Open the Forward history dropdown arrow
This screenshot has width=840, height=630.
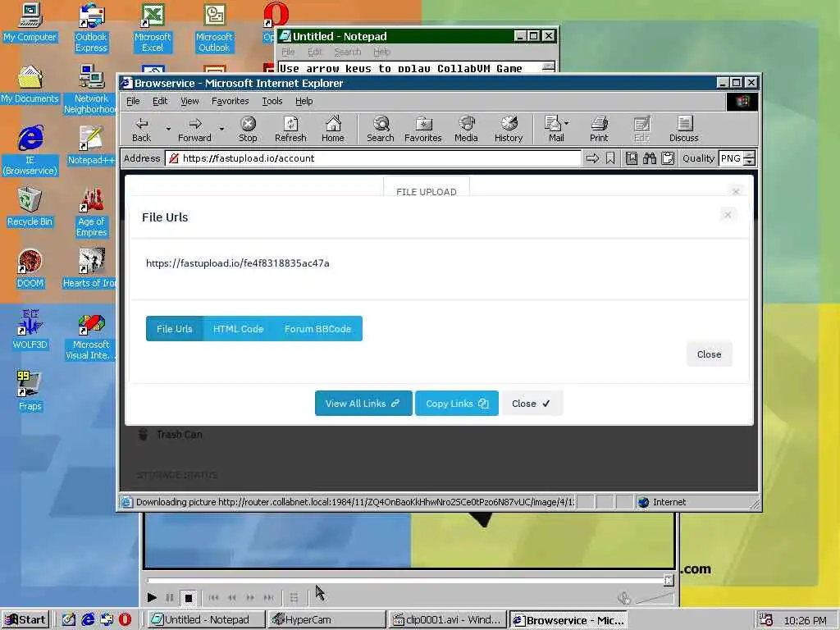[x=221, y=129]
